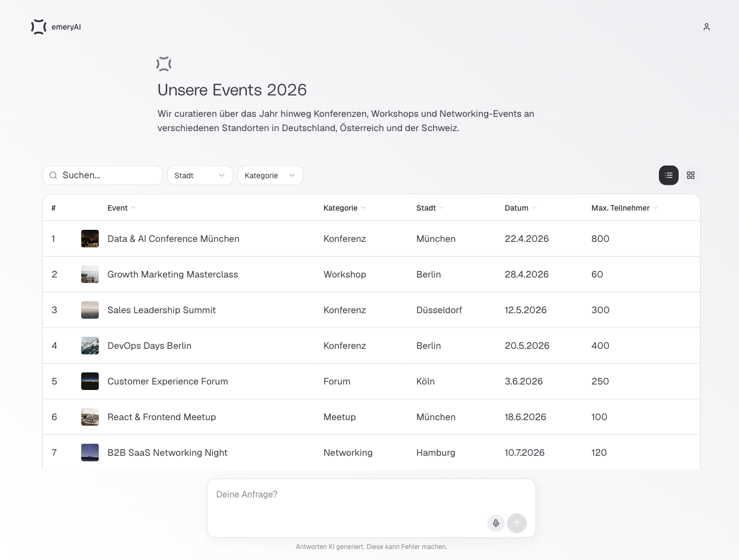The width and height of the screenshot is (739, 560).
Task: Select B2B SaaS Networking Night event name
Action: [167, 452]
